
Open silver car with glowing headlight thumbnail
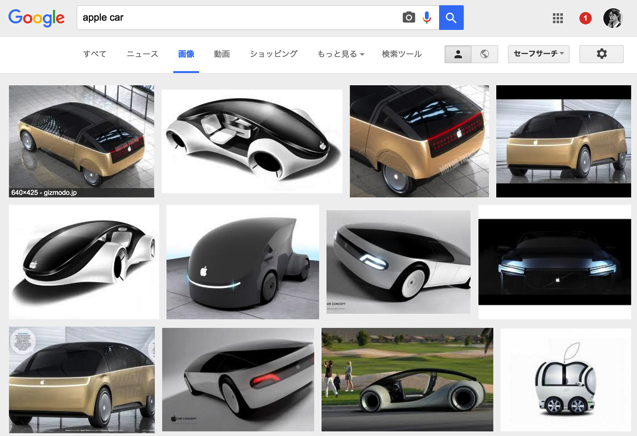(399, 262)
